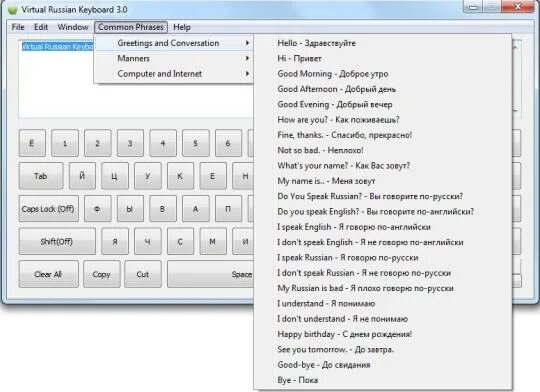Viewport: 540px width, 392px height.
Task: Click the number 2 key
Action: tap(98, 143)
